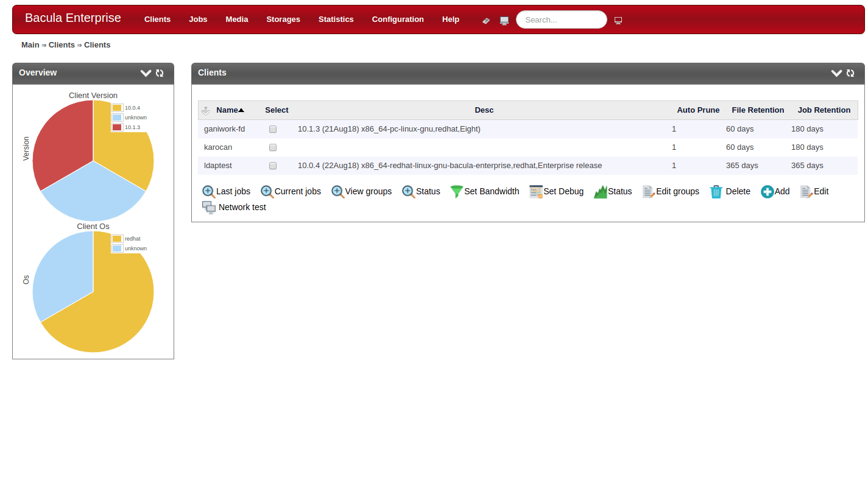This screenshot has height=483, width=868.
Task: Select the ganiwork-fd client name
Action: pyautogui.click(x=224, y=129)
